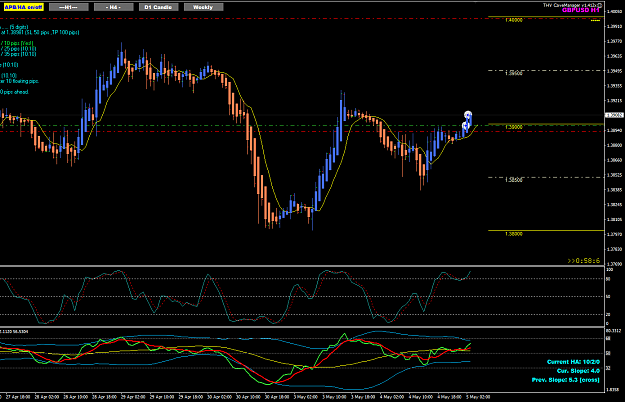Click the GBPUSD H1 symbol label
Image resolution: width=625 pixels, height=402 pixels.
(580, 10)
